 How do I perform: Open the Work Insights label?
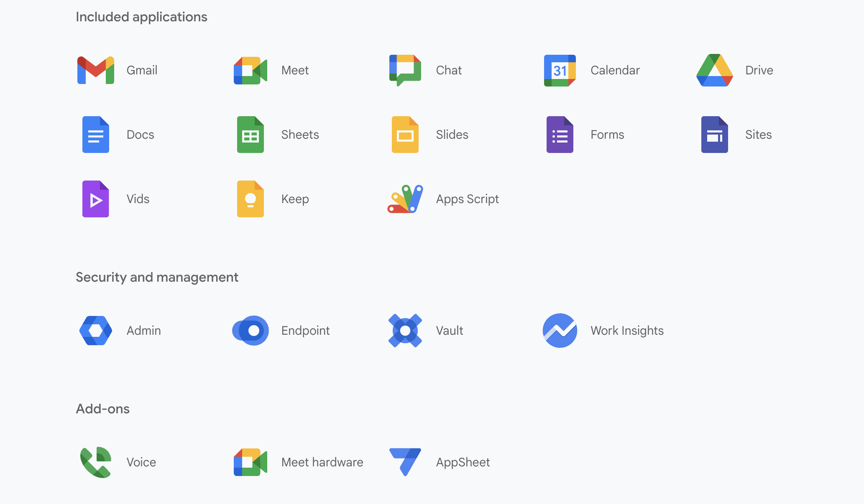click(627, 331)
